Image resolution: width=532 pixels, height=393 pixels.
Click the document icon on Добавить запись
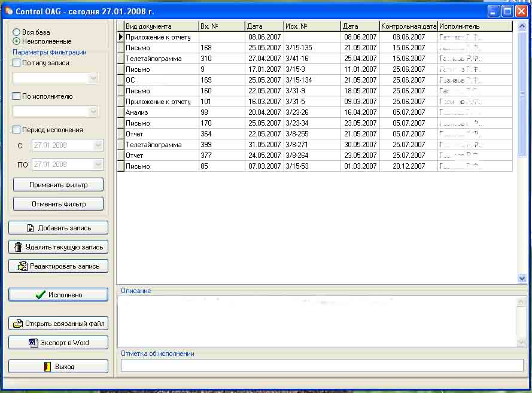click(x=31, y=228)
